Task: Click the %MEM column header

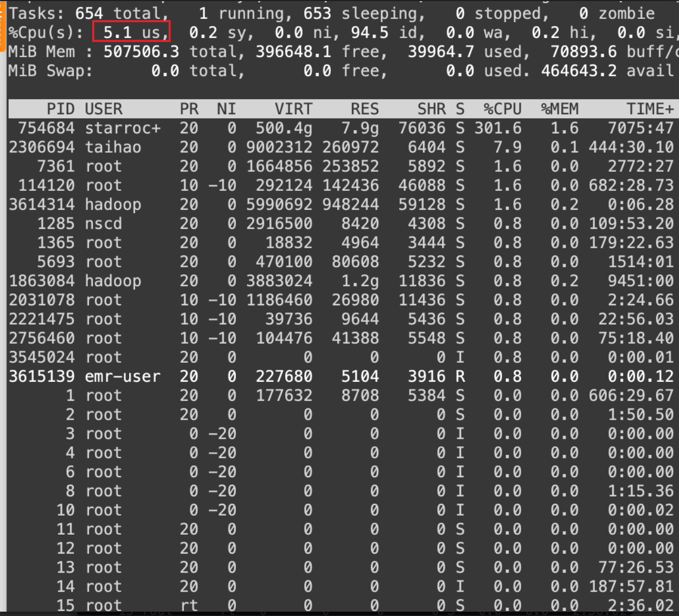Action: click(x=560, y=109)
